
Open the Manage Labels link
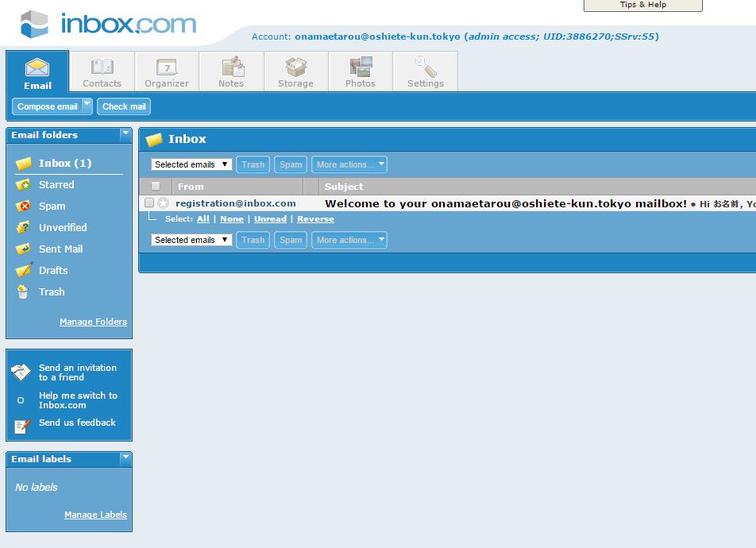tap(95, 515)
